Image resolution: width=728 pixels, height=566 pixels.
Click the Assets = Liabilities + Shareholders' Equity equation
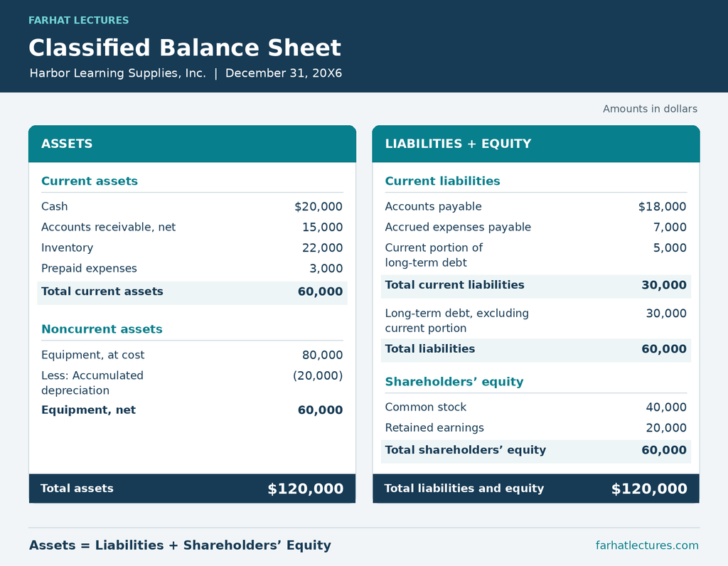(x=180, y=545)
